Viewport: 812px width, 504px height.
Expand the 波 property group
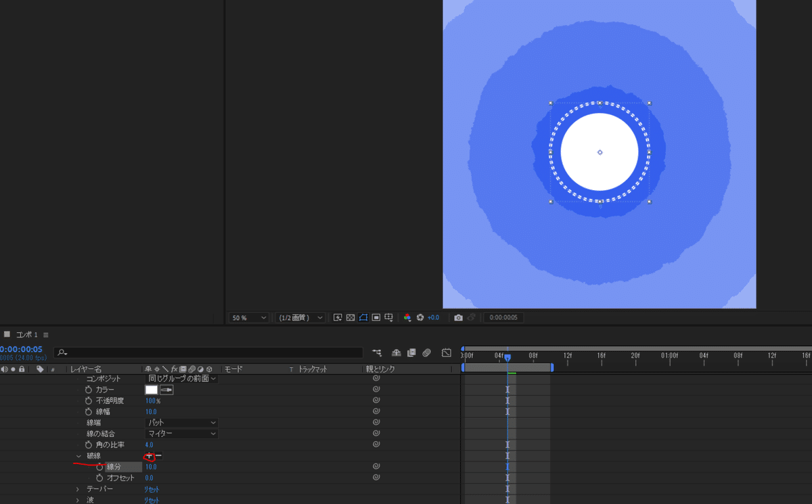[78, 500]
